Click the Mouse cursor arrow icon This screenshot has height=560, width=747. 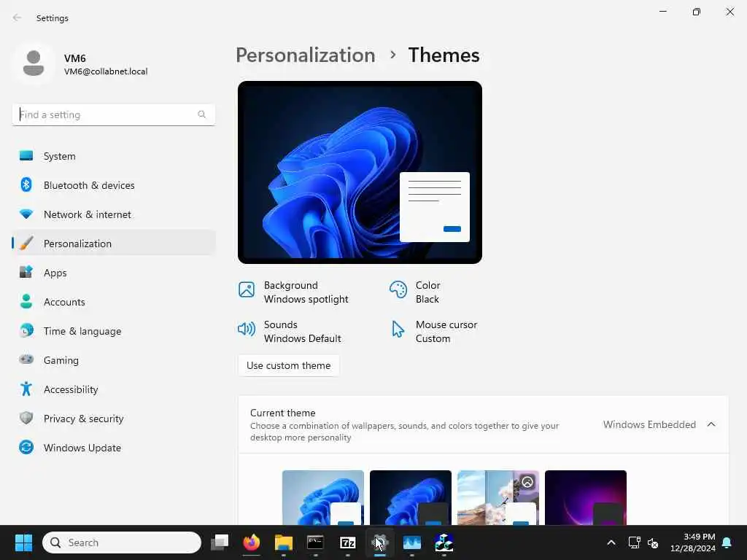pos(398,329)
